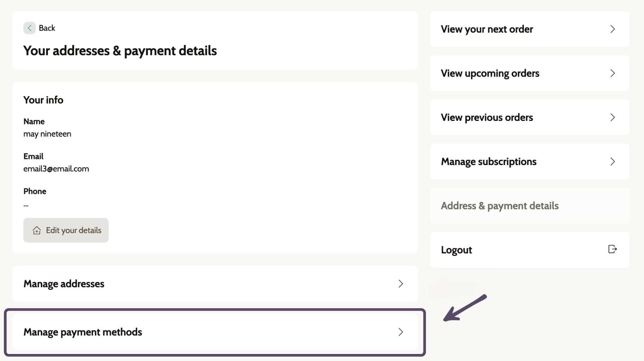Click chevron beside View your next order

click(x=613, y=29)
